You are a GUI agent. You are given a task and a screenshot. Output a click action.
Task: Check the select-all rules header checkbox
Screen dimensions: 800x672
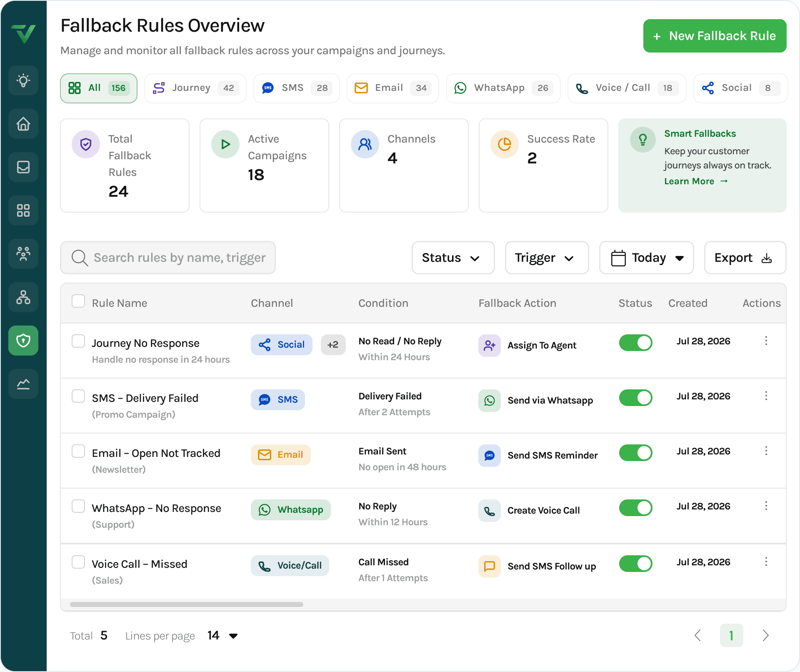coord(78,301)
